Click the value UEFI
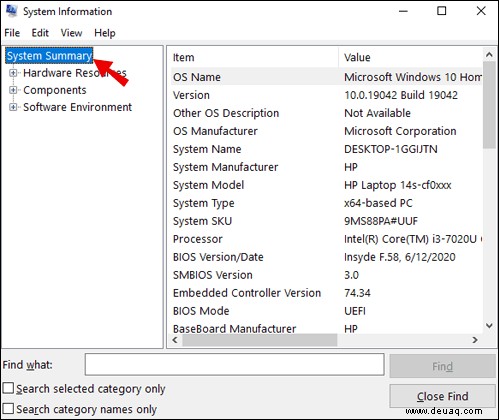Viewport: 499px width, 420px height. pyautogui.click(x=355, y=311)
